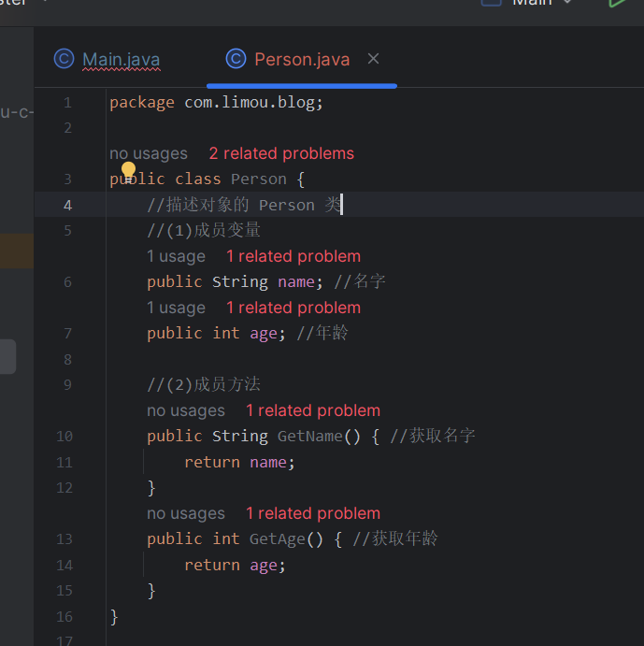Click the class icon on Person.java tab
The width and height of the screenshot is (644, 646).
(x=236, y=59)
